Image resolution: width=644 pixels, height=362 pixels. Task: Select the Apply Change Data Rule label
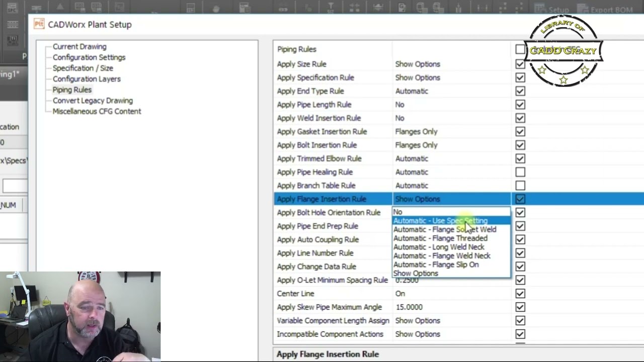click(x=316, y=266)
